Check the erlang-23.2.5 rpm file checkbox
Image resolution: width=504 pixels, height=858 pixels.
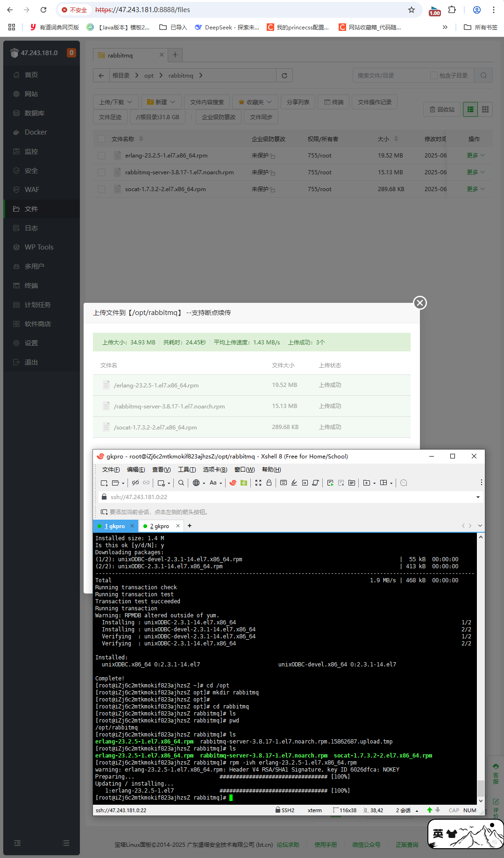(x=101, y=156)
